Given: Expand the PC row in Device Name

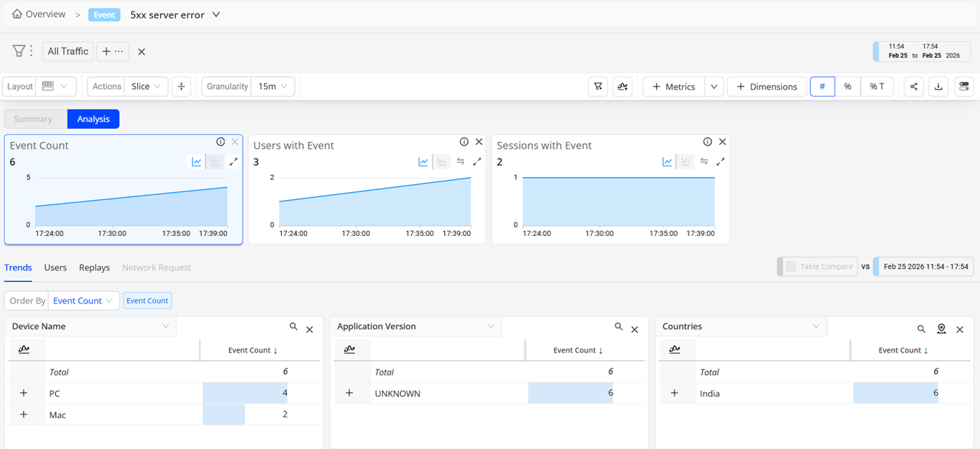Looking at the screenshot, I should 24,393.
